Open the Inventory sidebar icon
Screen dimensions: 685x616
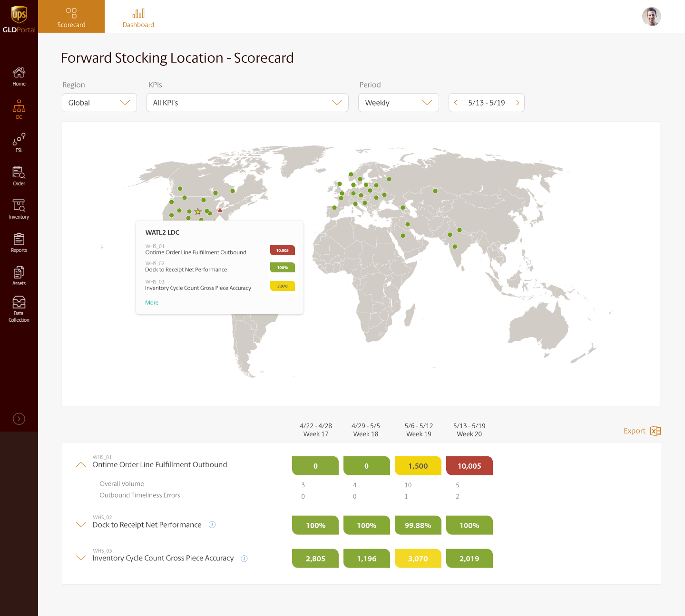19,209
